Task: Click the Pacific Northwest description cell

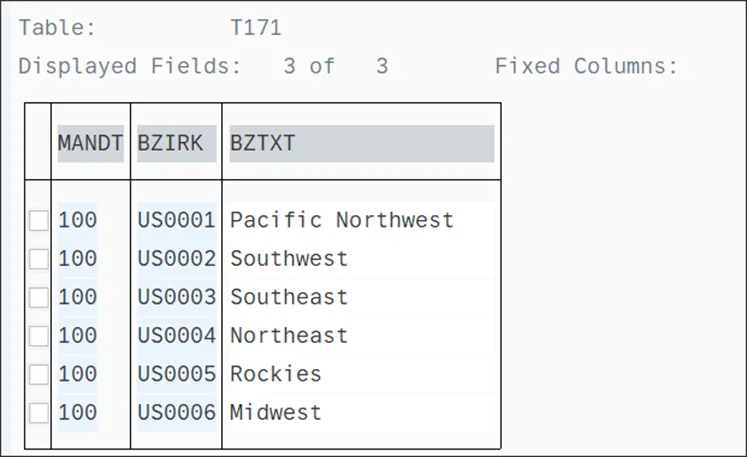Action: [x=341, y=220]
